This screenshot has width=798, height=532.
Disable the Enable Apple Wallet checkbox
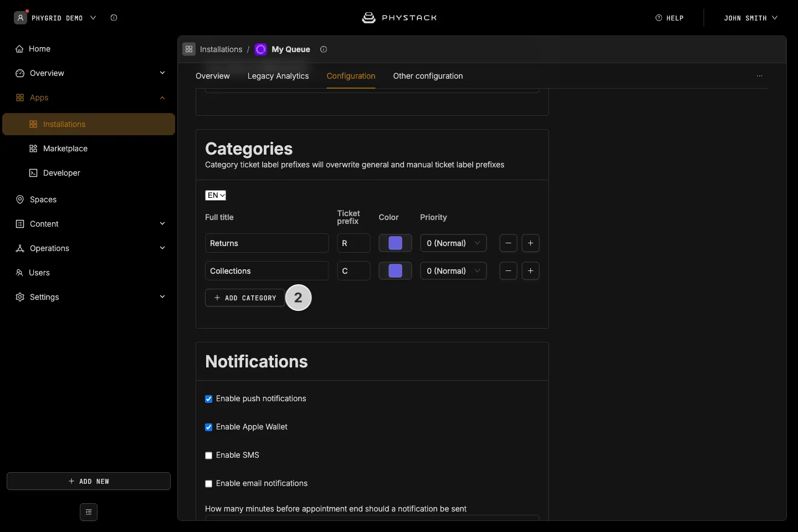tap(209, 427)
